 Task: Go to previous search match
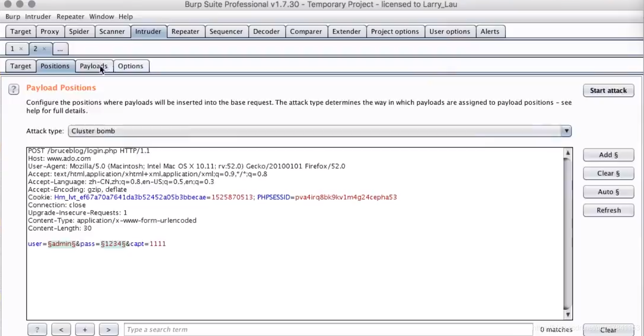click(x=61, y=329)
